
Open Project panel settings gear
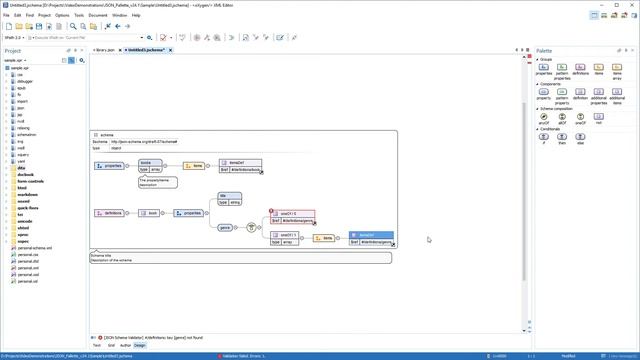pos(82,60)
